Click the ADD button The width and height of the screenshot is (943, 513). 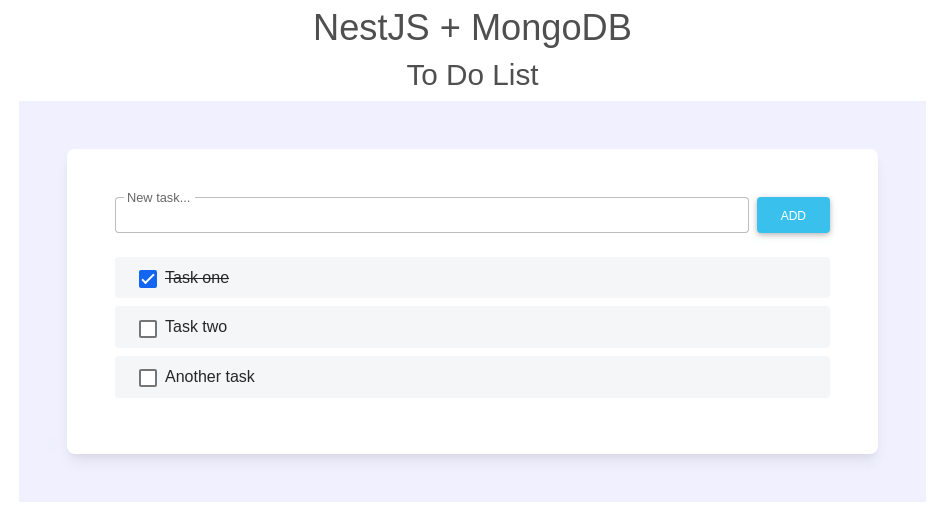793,215
